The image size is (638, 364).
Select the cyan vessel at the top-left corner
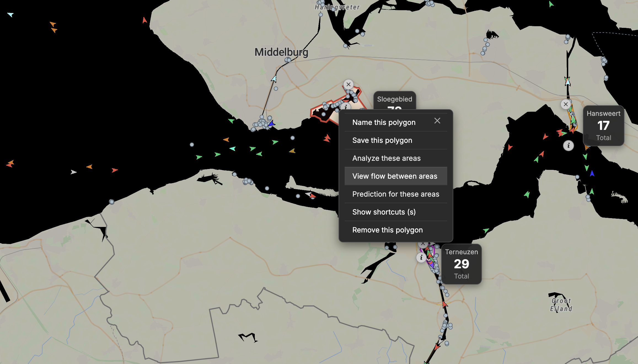pyautogui.click(x=10, y=14)
